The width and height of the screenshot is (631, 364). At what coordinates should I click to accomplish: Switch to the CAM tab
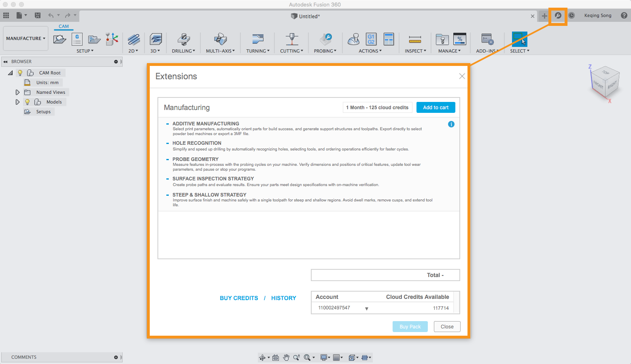[64, 26]
